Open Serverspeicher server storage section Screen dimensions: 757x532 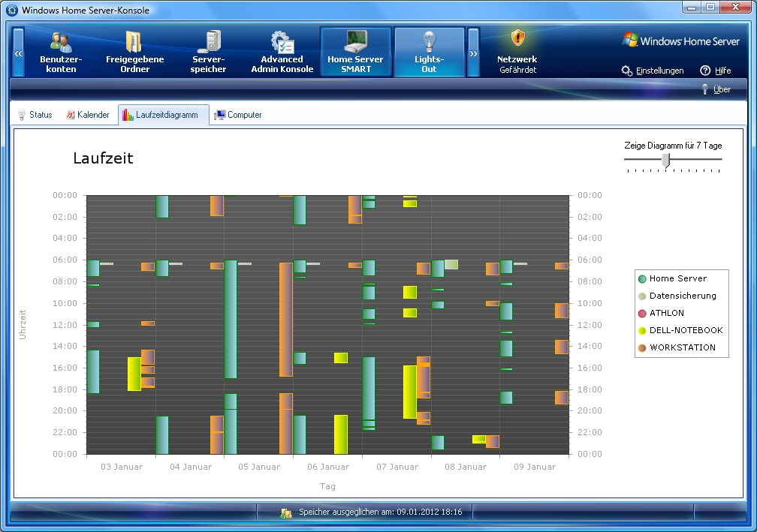[x=208, y=52]
